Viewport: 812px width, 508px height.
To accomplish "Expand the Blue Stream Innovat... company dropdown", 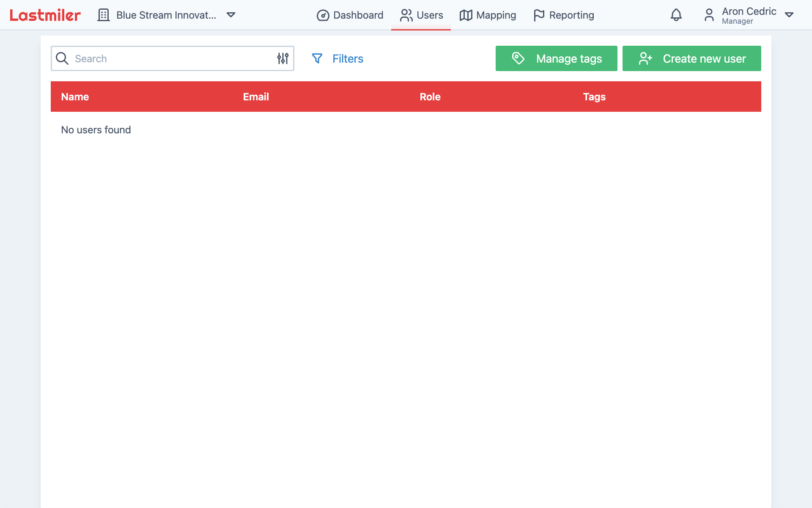I will pos(231,15).
